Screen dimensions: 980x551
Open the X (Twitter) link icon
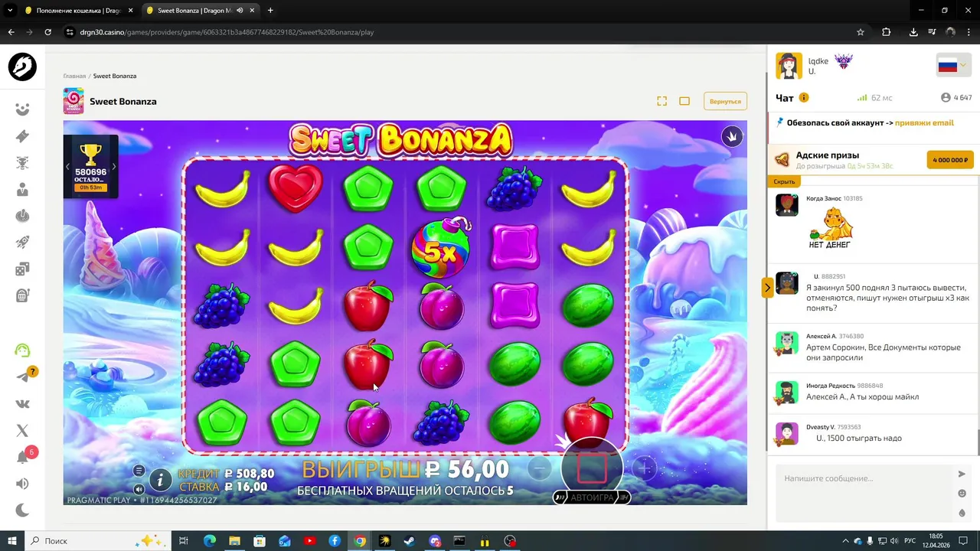[x=22, y=431]
